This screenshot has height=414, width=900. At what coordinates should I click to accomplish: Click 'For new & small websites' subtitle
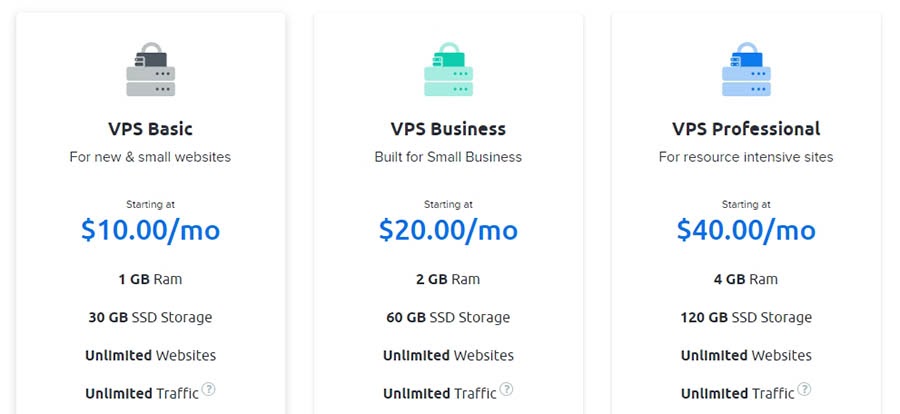pyautogui.click(x=150, y=157)
